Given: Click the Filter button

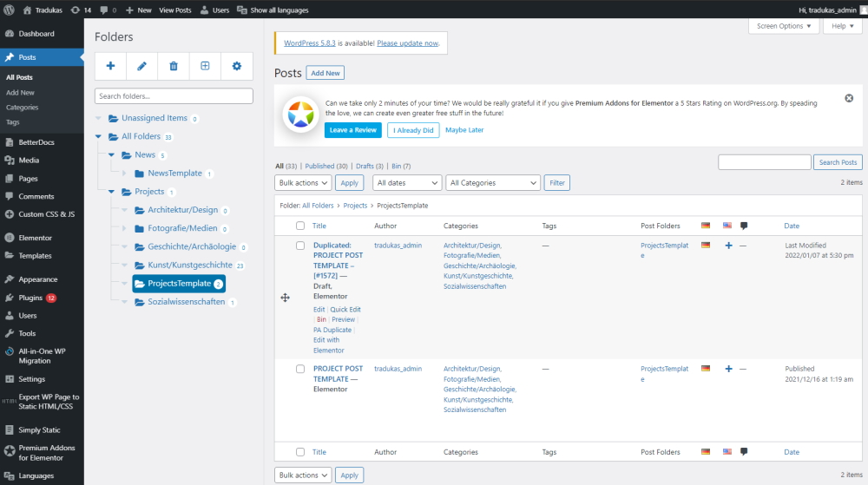Looking at the screenshot, I should pos(557,182).
